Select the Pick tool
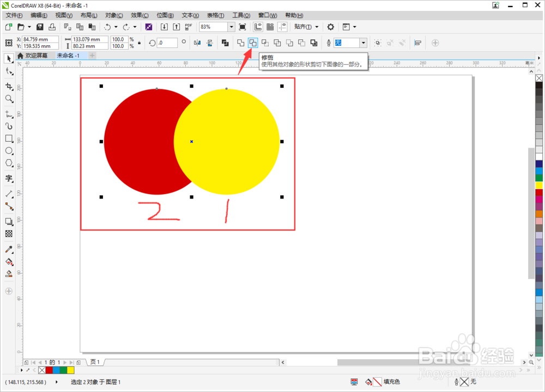The height and width of the screenshot is (392, 545). tap(9, 58)
